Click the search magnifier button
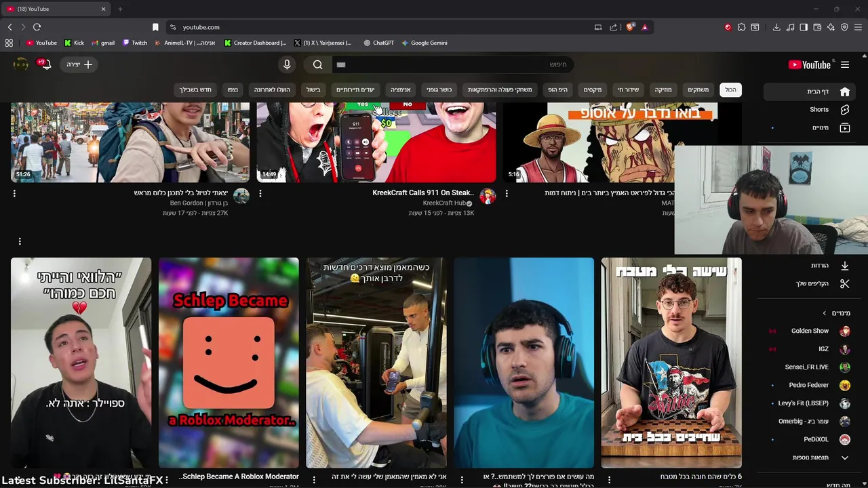Viewport: 868px width, 488px height. (x=318, y=64)
